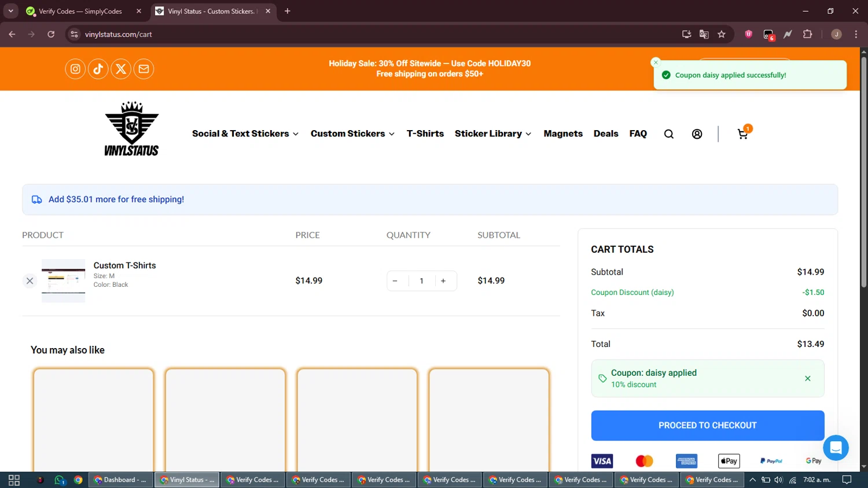Close the Vinyl Status browser tab

[268, 11]
